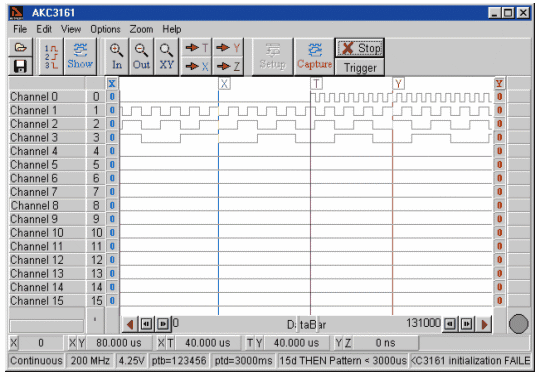Select the T trigger marker above the waveform
539x377 pixels.
pyautogui.click(x=316, y=84)
